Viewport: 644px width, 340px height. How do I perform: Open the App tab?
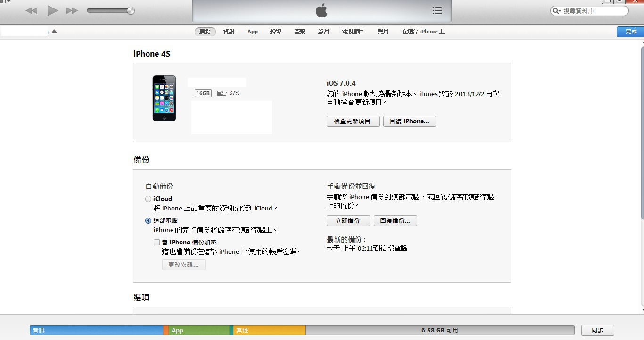point(253,32)
